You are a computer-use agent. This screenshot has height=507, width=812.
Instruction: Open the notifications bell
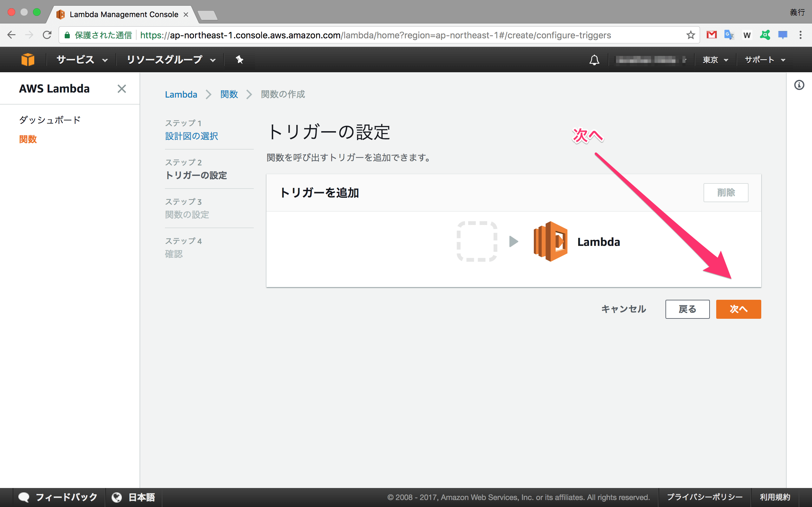pos(594,60)
